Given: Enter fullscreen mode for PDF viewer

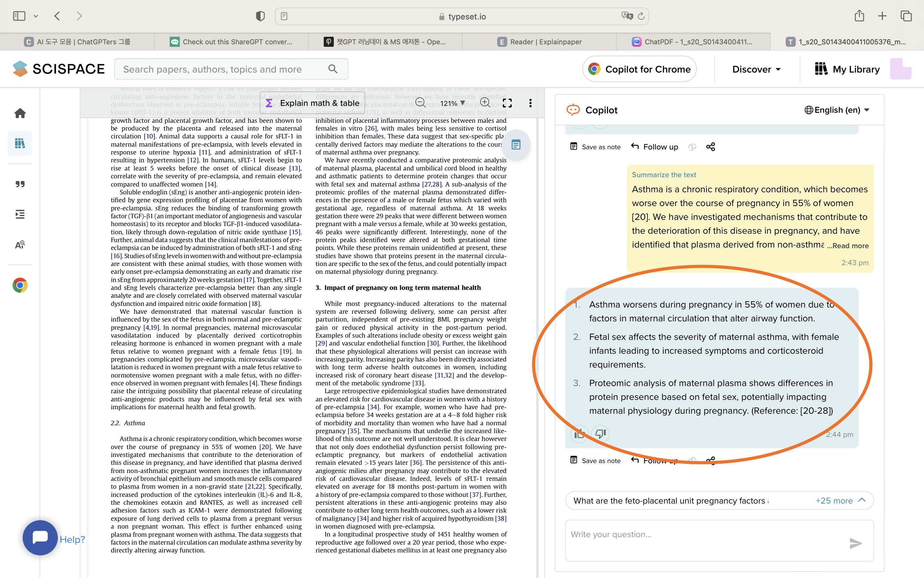Looking at the screenshot, I should (x=507, y=103).
